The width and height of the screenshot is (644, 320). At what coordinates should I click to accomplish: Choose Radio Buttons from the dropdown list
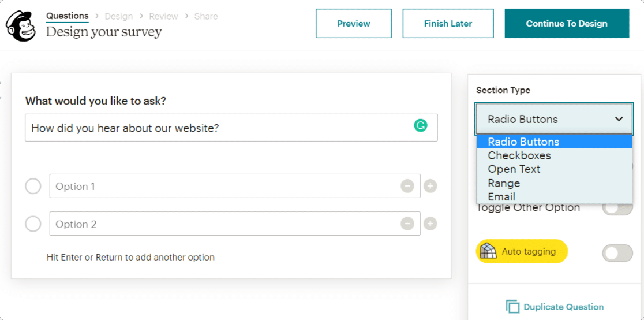coord(555,142)
